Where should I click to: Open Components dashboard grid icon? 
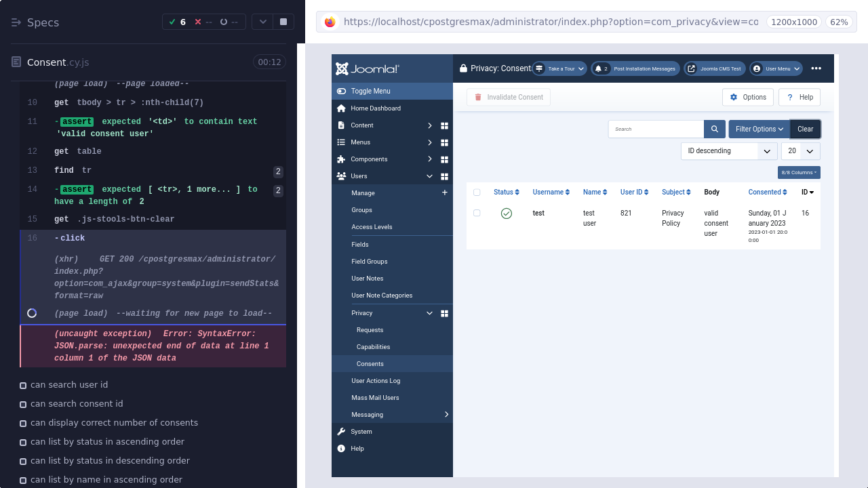coord(445,159)
